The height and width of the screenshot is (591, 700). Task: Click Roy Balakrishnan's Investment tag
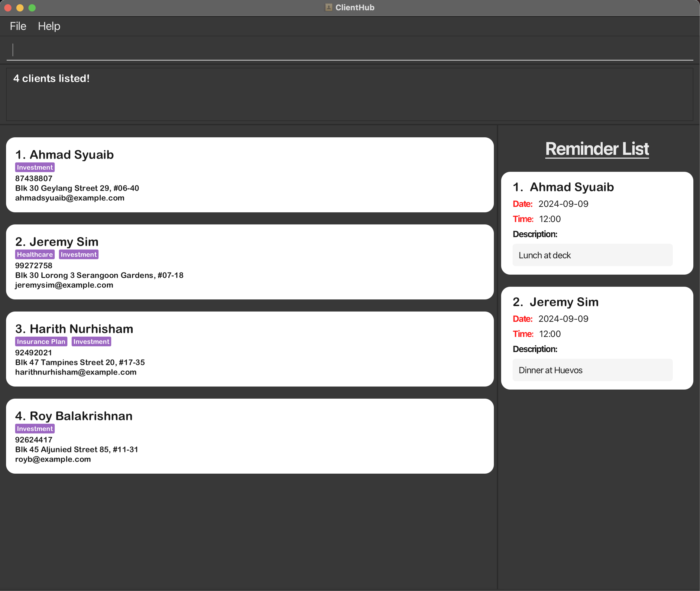click(x=35, y=429)
